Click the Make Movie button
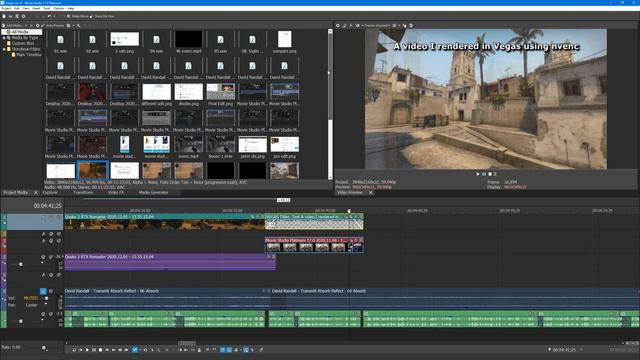The height and width of the screenshot is (360, 640). (78, 16)
